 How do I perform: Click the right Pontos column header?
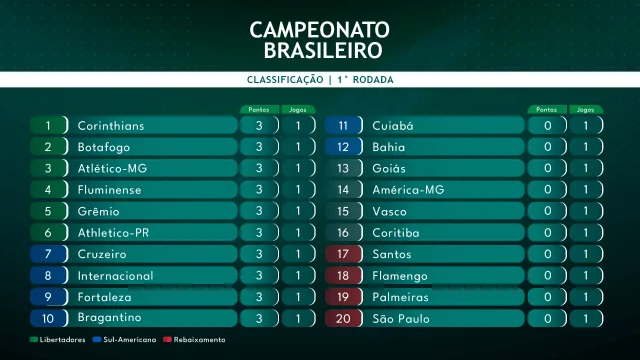tap(547, 110)
